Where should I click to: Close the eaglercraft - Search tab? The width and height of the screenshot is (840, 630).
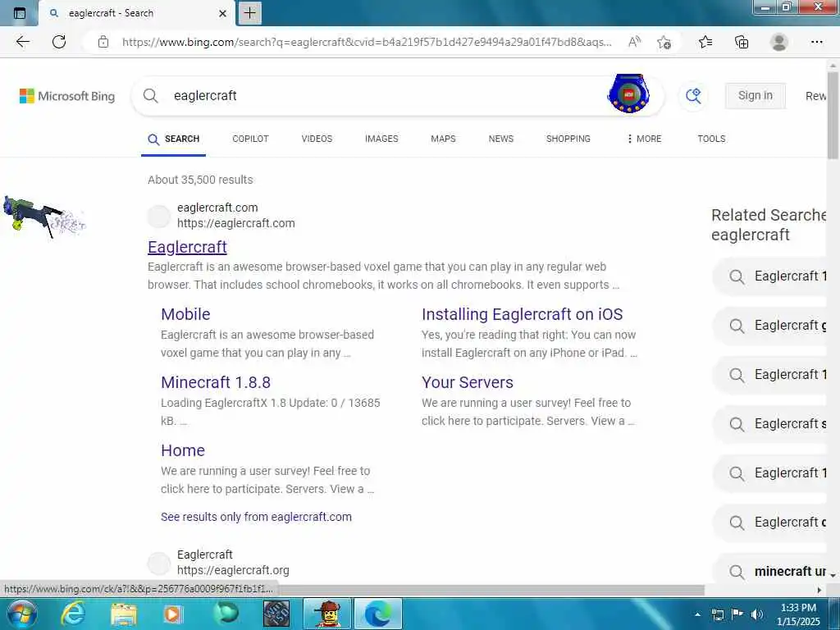[x=223, y=13]
